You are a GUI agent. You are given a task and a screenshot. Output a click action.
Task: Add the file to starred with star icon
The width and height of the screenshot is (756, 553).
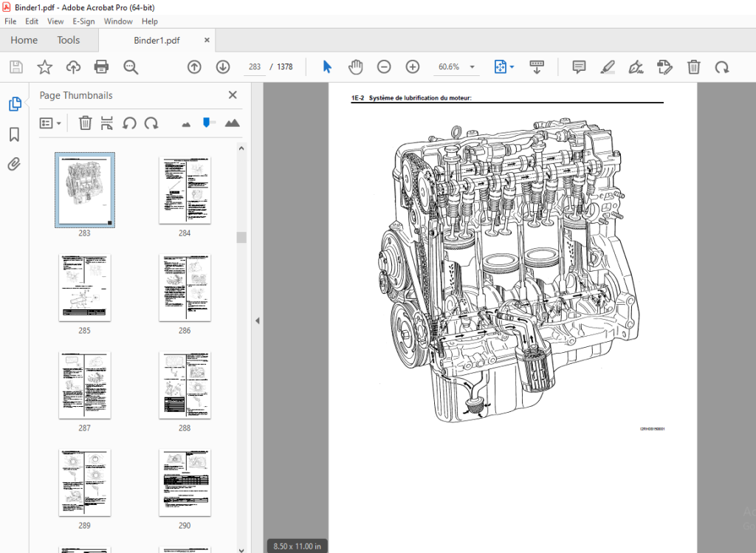45,67
